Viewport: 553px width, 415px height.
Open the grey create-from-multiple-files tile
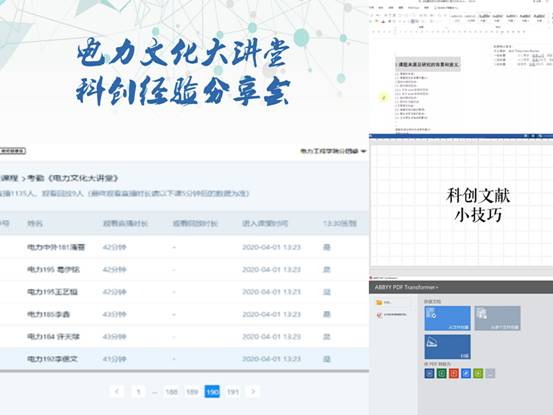tap(497, 318)
